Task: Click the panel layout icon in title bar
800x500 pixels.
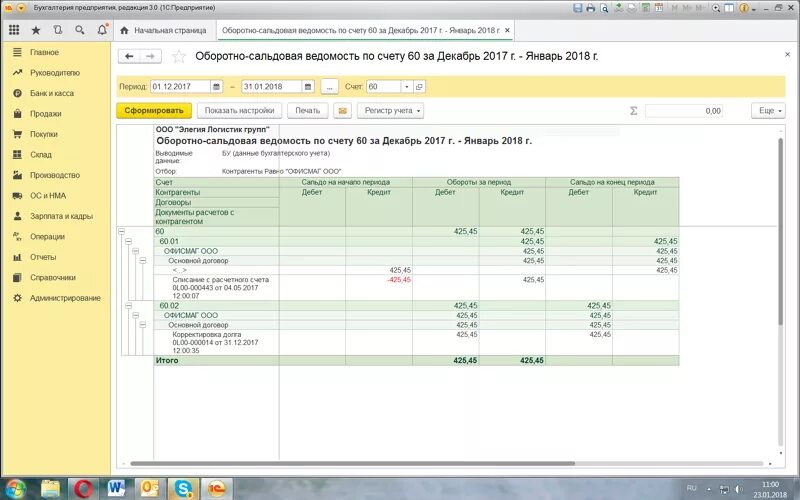Action: click(730, 8)
